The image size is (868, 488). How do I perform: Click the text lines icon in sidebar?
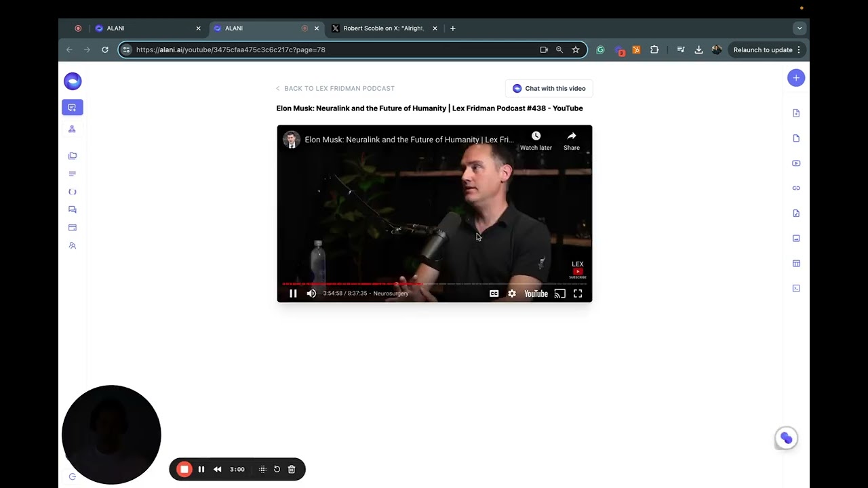pyautogui.click(x=73, y=174)
